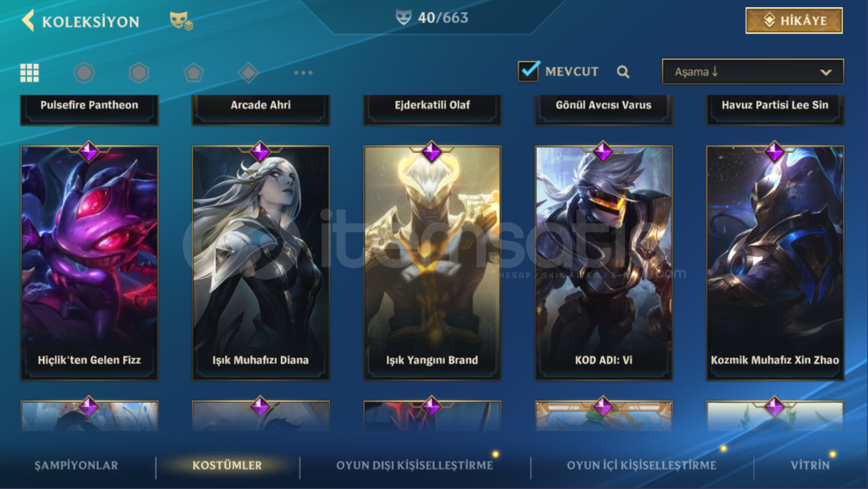Open the skin mask and coins icon
This screenshot has width=868, height=489.
(x=181, y=21)
